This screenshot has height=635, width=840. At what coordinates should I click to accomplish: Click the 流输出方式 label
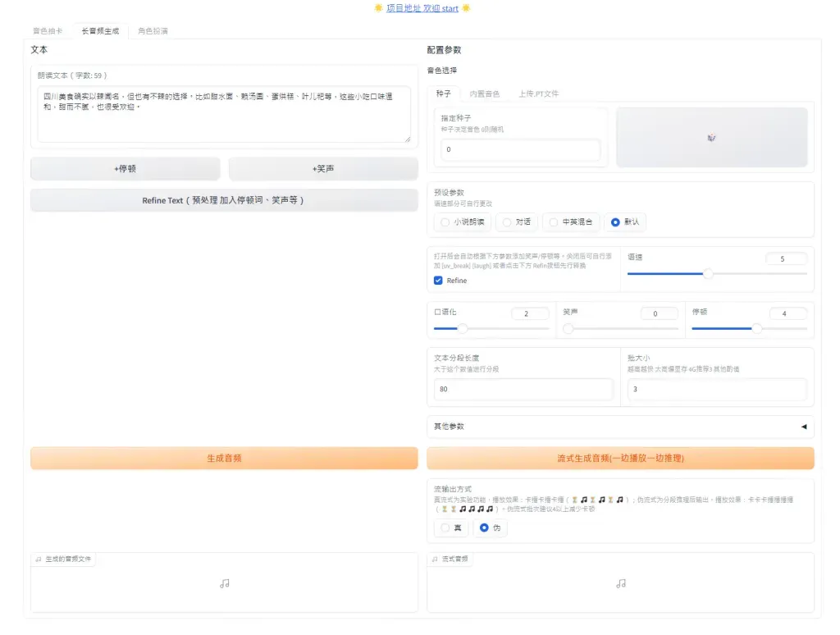[453, 489]
